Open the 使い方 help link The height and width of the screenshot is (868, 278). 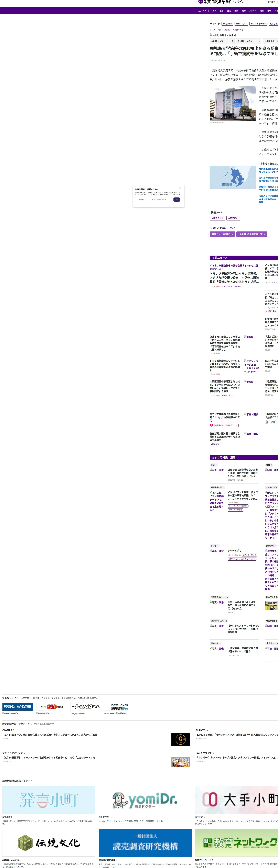pyautogui.click(x=233, y=228)
